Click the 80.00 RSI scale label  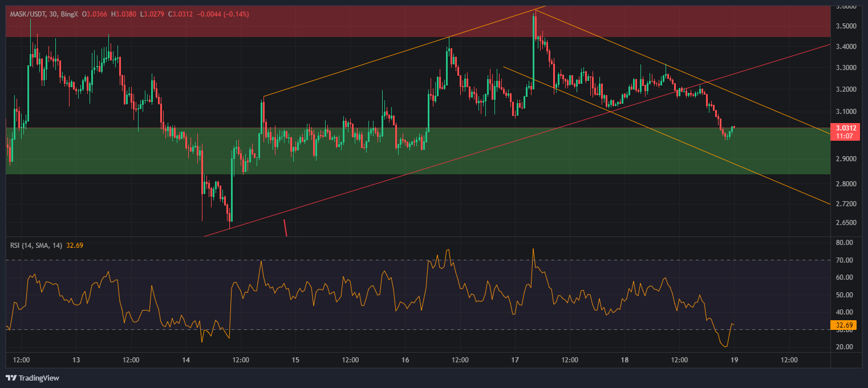(x=845, y=243)
